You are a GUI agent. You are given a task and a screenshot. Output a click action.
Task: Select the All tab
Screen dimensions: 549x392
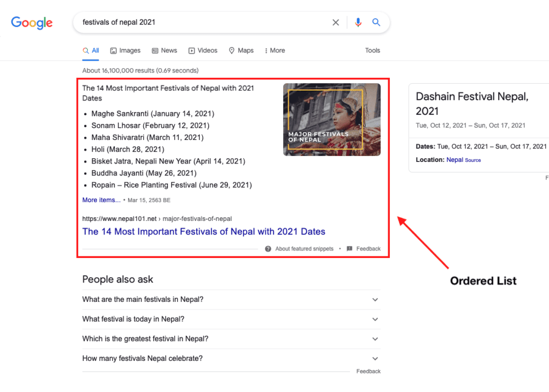coord(91,51)
